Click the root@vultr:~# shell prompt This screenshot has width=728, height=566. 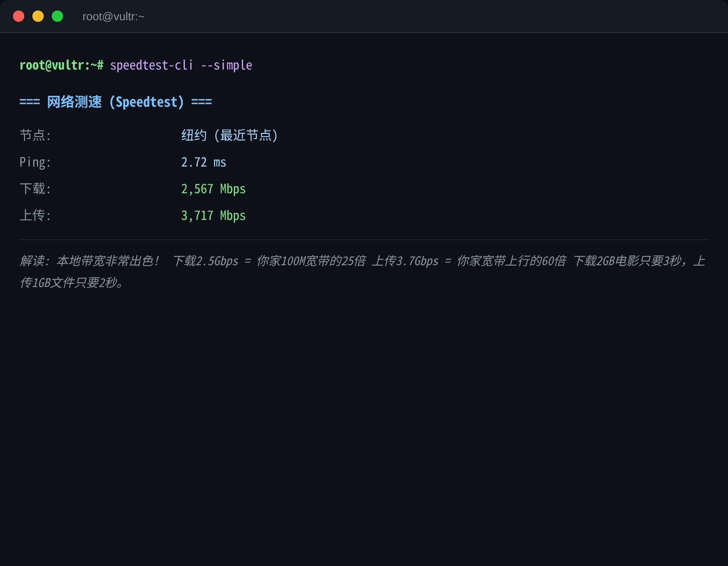(x=61, y=65)
